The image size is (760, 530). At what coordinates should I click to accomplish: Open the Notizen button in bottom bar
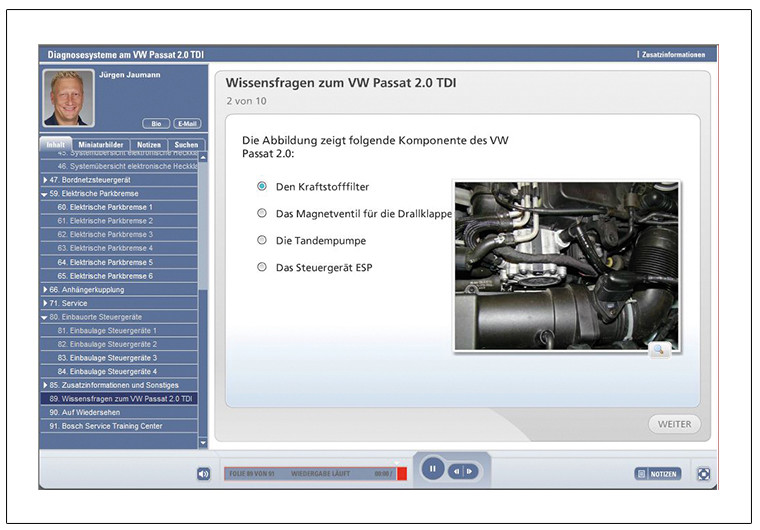(x=658, y=474)
